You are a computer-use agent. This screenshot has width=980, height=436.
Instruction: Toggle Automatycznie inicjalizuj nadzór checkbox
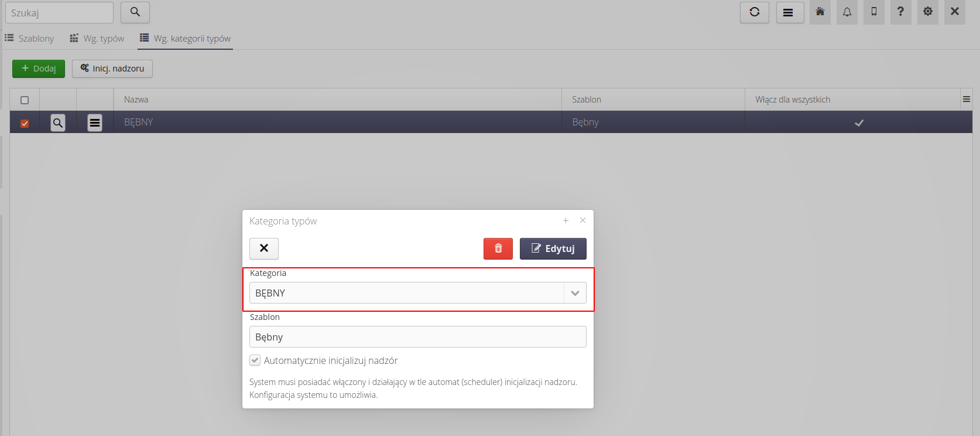[255, 360]
